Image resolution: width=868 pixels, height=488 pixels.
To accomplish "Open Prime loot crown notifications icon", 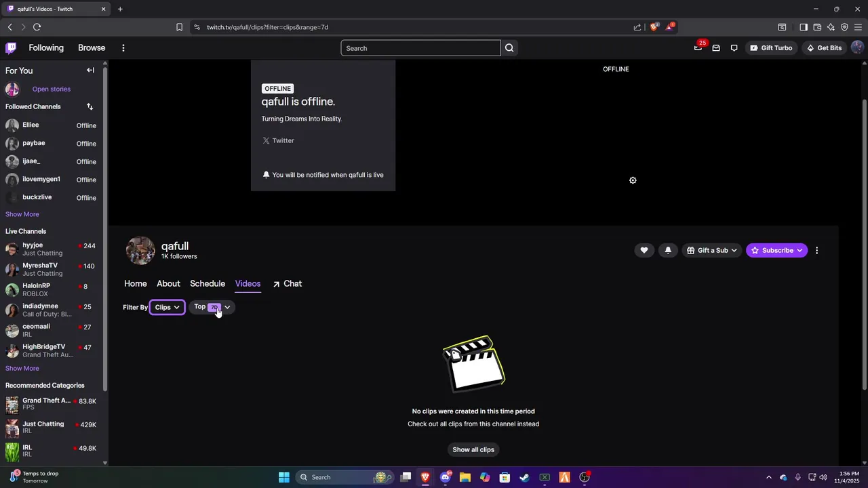I will tap(698, 48).
